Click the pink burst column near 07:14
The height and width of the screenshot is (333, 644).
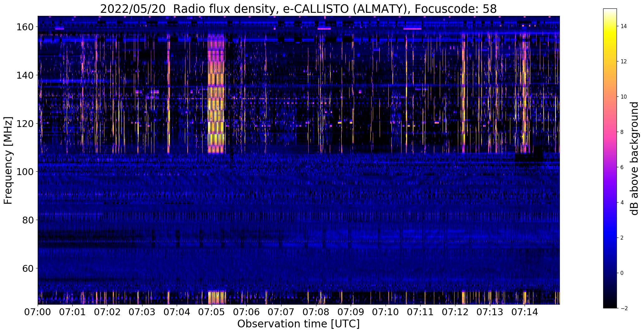click(x=524, y=94)
